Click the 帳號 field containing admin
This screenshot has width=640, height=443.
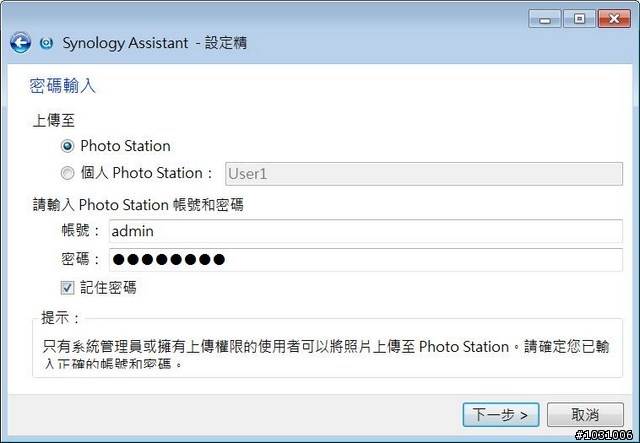366,231
